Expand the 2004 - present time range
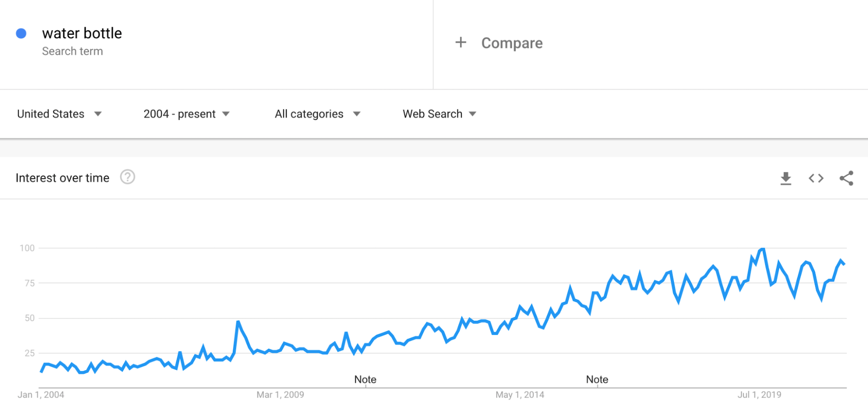 [x=187, y=114]
